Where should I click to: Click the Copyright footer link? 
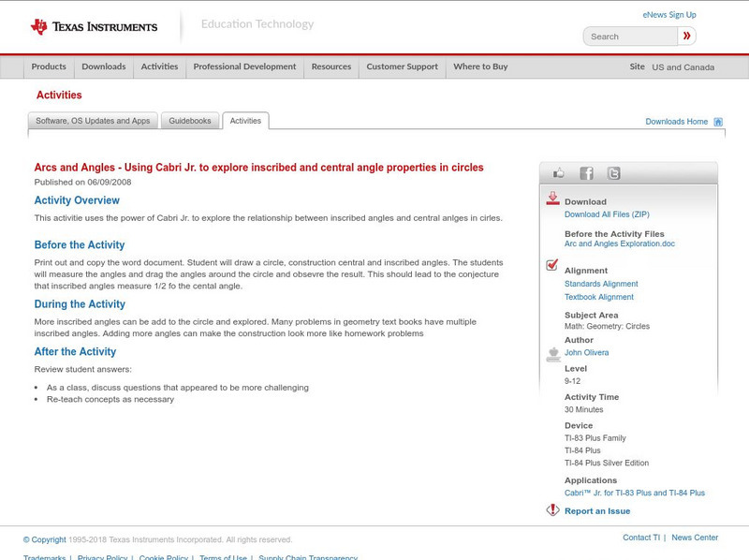[44, 539]
